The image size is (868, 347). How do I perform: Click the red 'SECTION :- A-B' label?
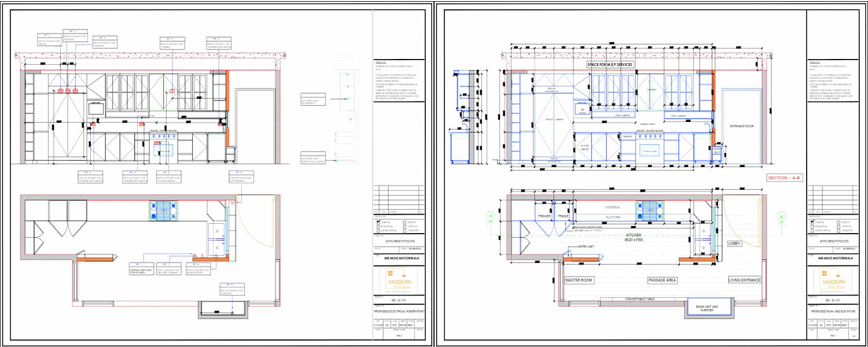click(x=784, y=178)
